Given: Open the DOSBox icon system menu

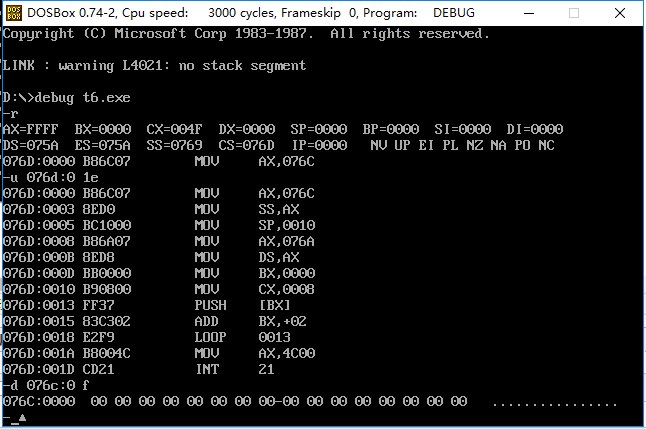Looking at the screenshot, I should tap(14, 13).
